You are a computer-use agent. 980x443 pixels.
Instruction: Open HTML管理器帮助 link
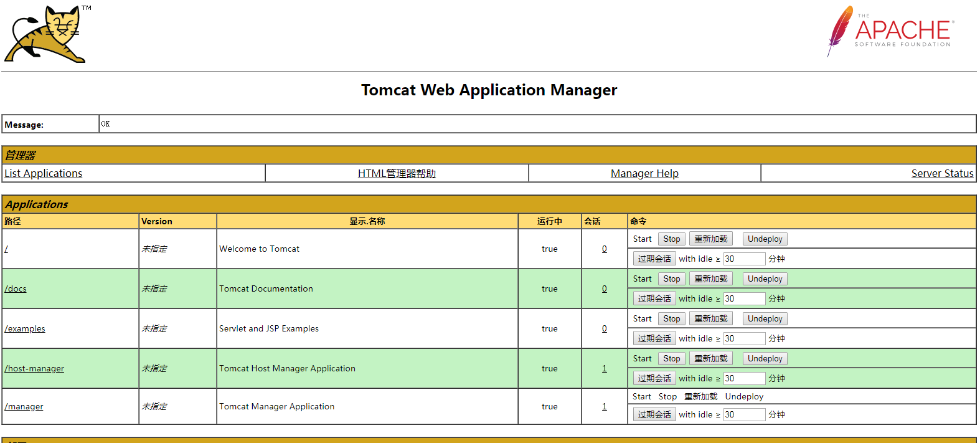tap(397, 173)
